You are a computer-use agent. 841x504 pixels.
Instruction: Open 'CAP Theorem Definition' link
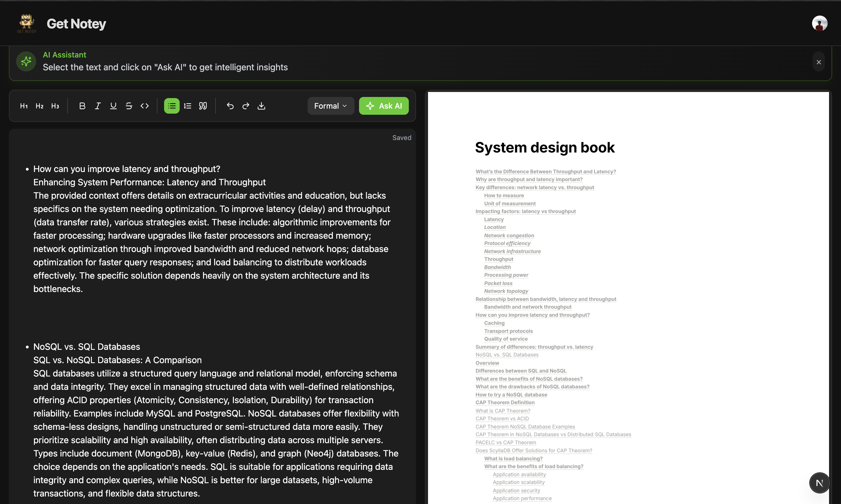pyautogui.click(x=505, y=403)
